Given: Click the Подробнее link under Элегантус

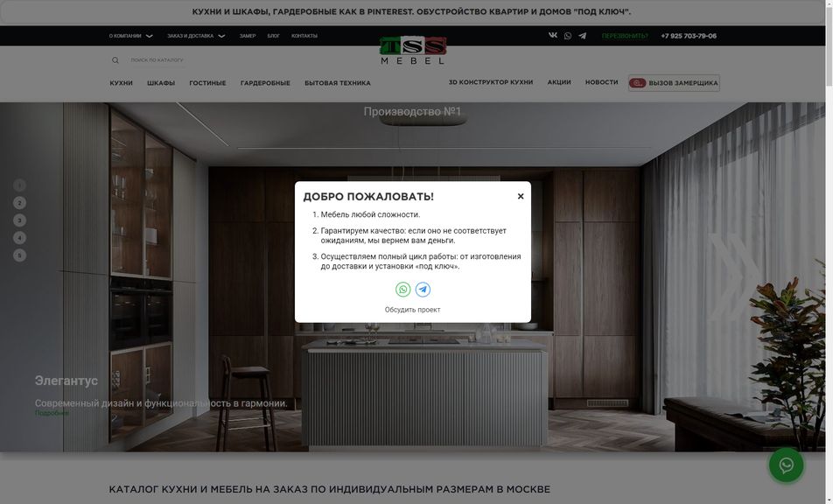Looking at the screenshot, I should (x=52, y=413).
